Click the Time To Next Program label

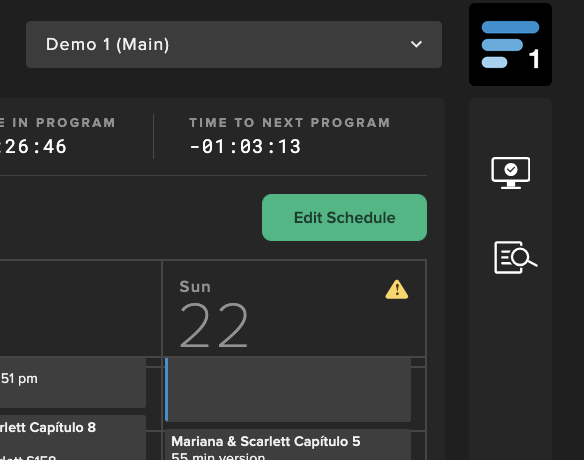[290, 123]
